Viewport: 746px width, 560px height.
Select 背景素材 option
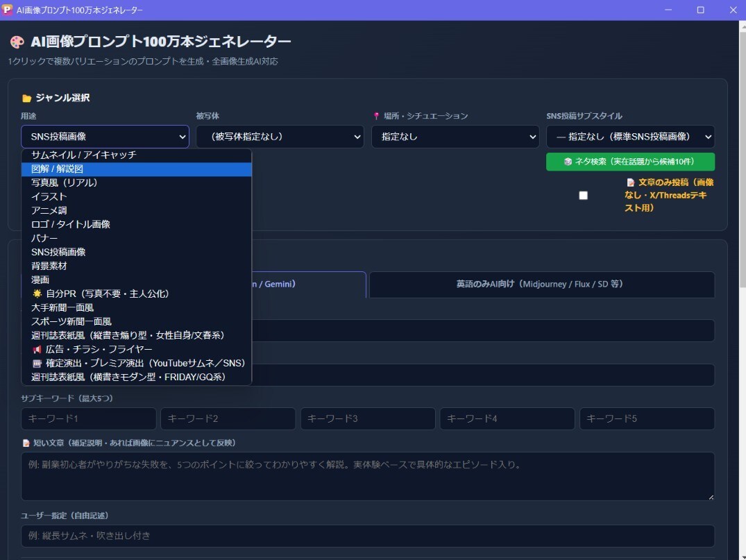tap(137, 266)
